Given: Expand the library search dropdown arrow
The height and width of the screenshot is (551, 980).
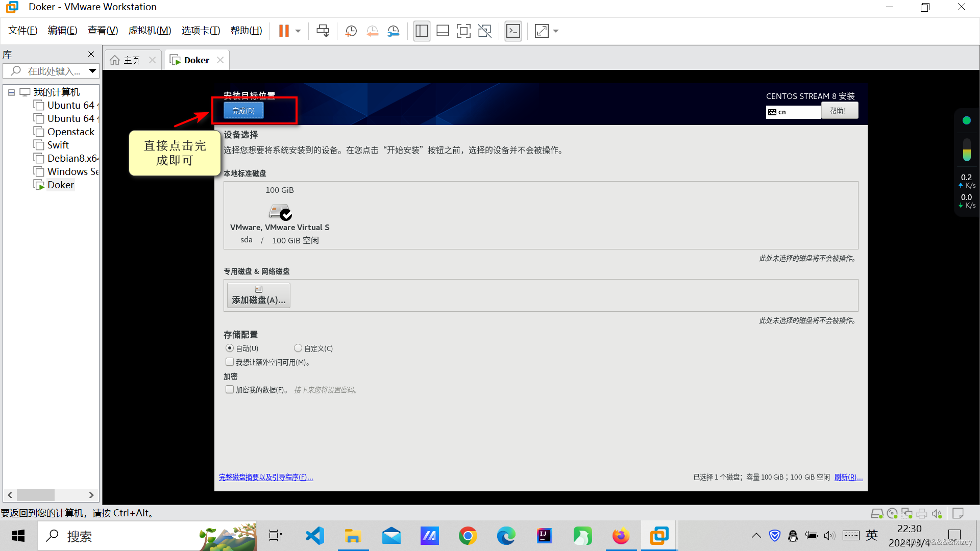Looking at the screenshot, I should (x=92, y=71).
